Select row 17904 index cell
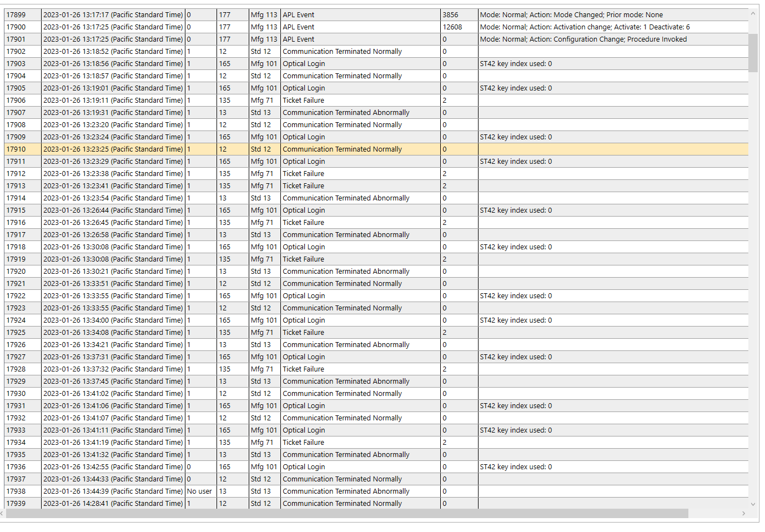 tap(23, 76)
